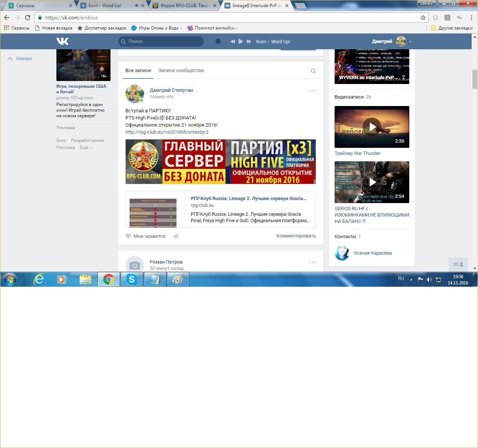The image size is (478, 448).
Task: Switch input language via RU indicator
Action: 401,279
